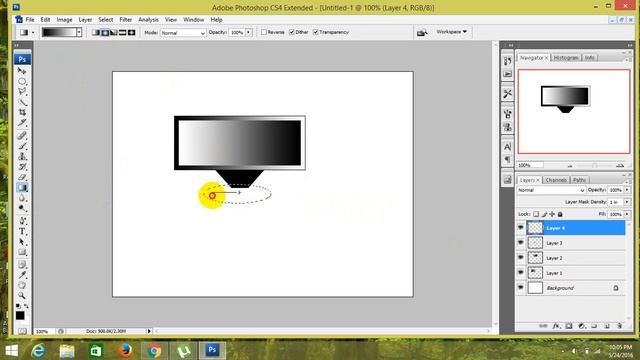Viewport: 640px width, 360px height.
Task: Select the Elliptical Marquee tool
Action: pos(22,81)
